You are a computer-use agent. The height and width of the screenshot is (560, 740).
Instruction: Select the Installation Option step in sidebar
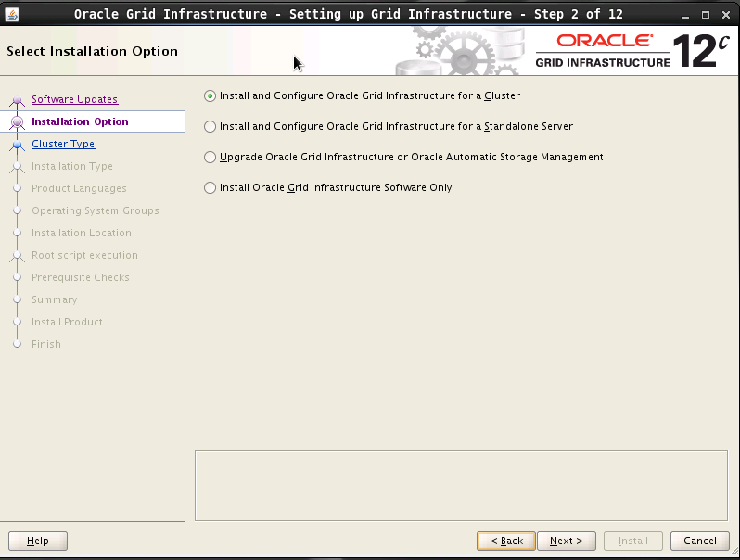coord(80,121)
